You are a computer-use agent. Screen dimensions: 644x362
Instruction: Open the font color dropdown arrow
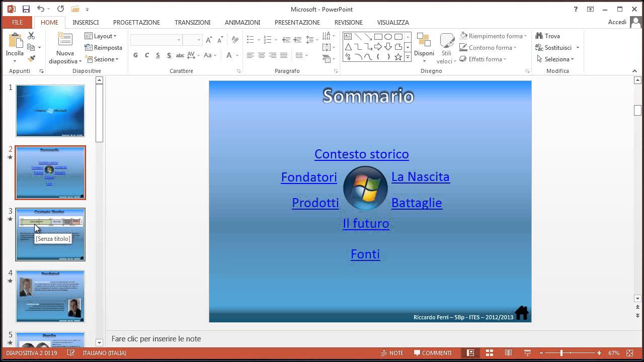tap(237, 55)
